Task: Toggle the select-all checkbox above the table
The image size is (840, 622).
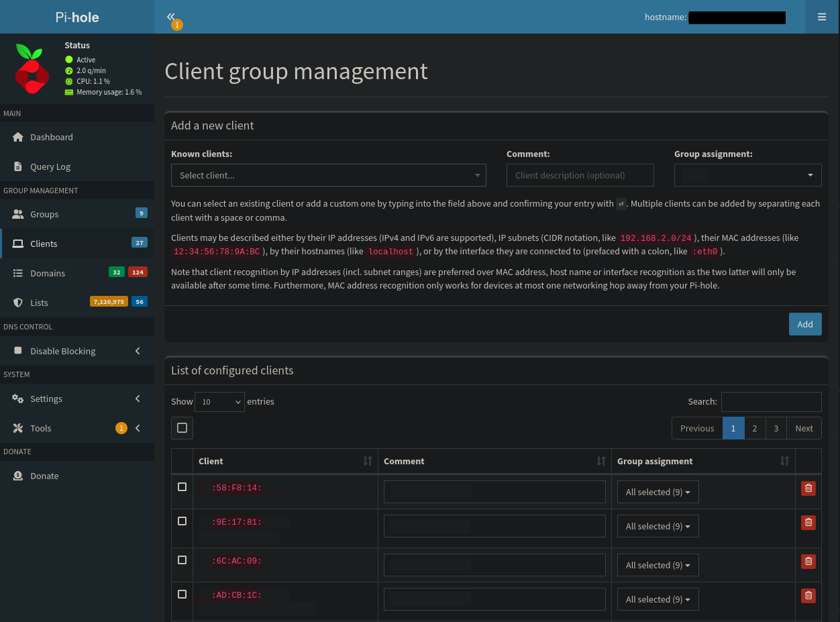Action: [182, 428]
